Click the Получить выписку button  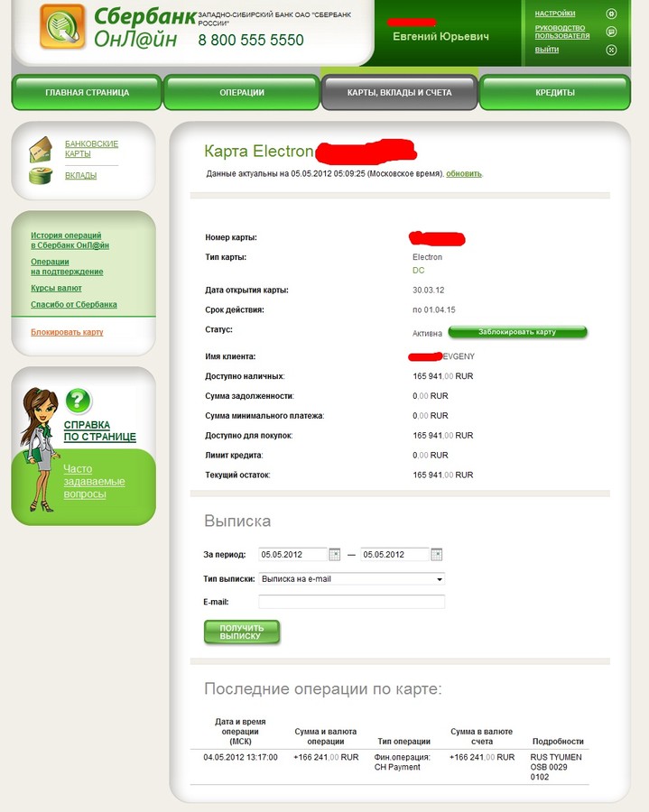point(242,632)
